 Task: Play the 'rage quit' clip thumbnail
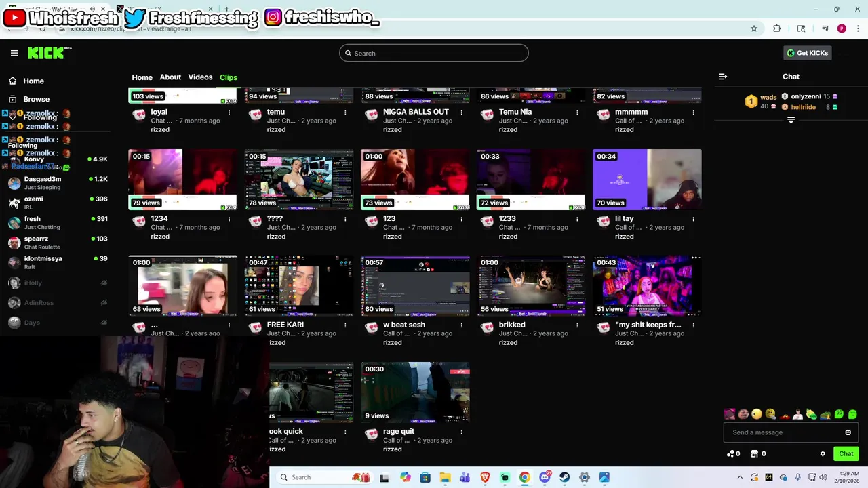415,392
